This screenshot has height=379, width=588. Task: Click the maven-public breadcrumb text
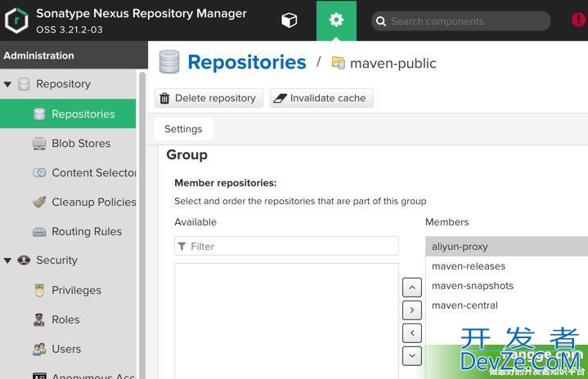(x=393, y=63)
